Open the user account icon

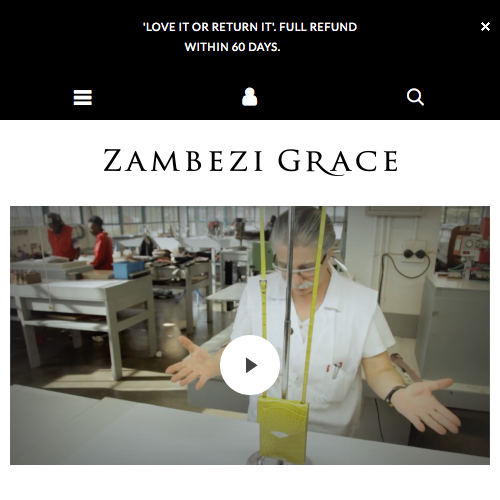pyautogui.click(x=250, y=97)
